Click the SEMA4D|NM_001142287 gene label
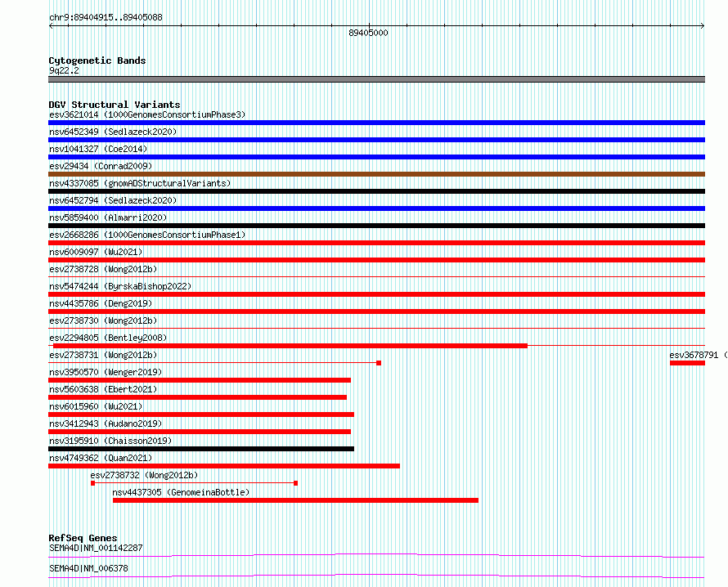 coord(96,548)
